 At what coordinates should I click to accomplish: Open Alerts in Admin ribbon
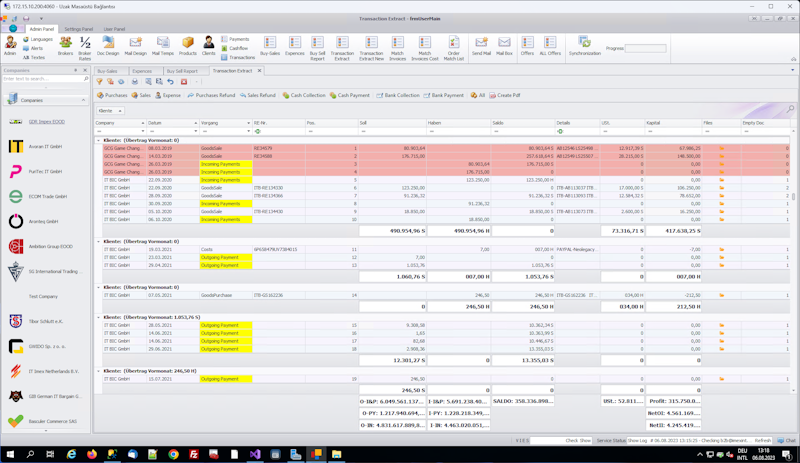pos(34,48)
